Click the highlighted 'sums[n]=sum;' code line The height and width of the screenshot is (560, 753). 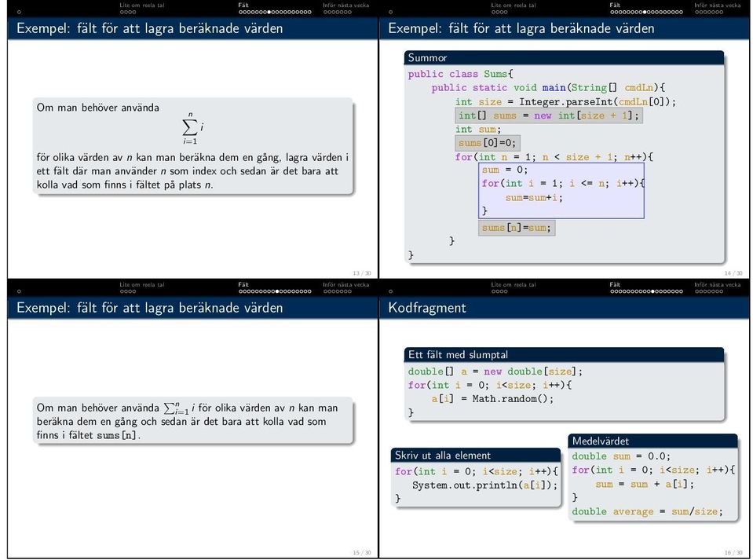click(517, 228)
